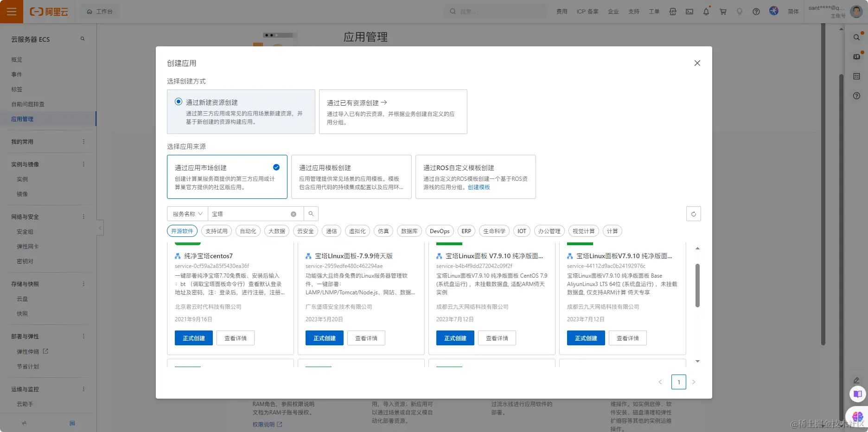
Task: Click 正式创建 for 宝塔LInux面板-7.9.9倚天版
Action: [x=325, y=338]
